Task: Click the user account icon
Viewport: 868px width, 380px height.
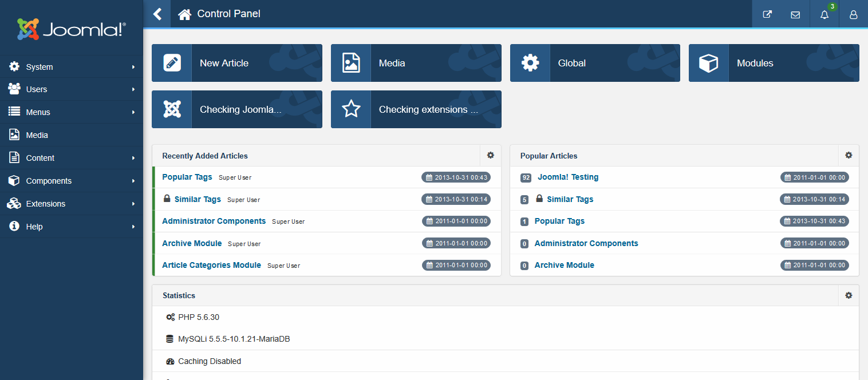Action: (853, 14)
